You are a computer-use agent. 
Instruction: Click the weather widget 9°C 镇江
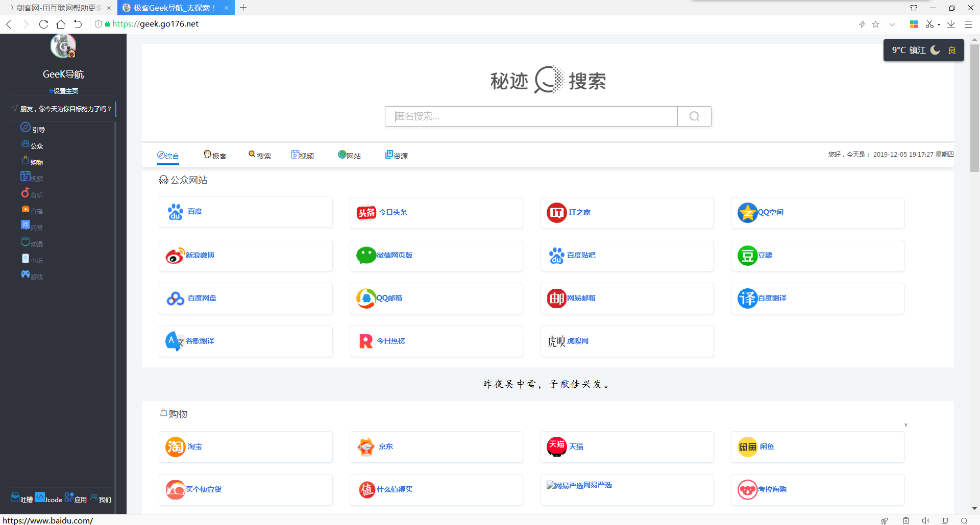pos(923,51)
